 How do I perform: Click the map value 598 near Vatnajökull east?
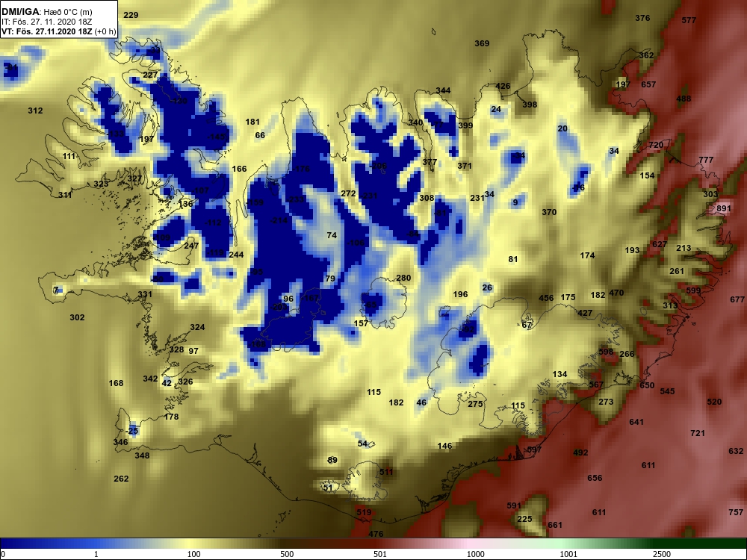(x=606, y=352)
